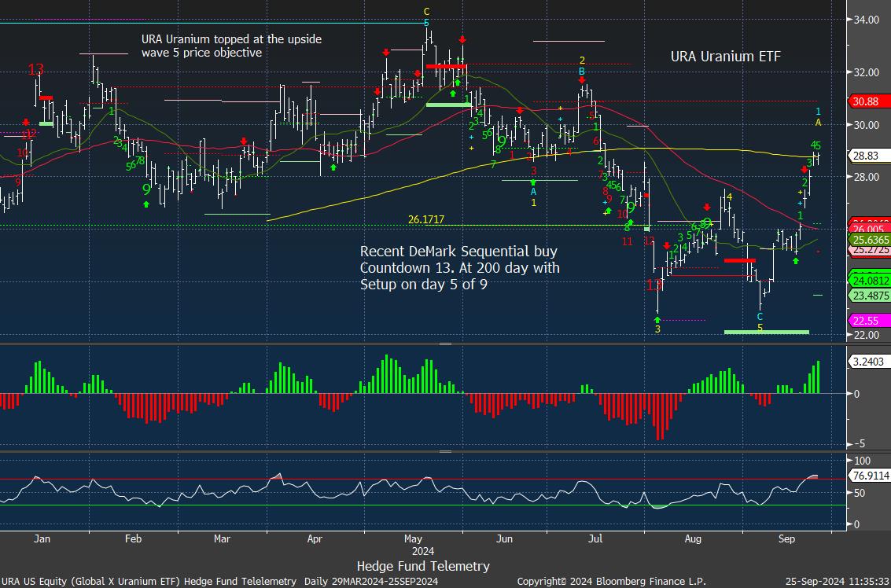Click the Bloomberg Finance copyright notice
This screenshot has width=891, height=588.
(611, 582)
